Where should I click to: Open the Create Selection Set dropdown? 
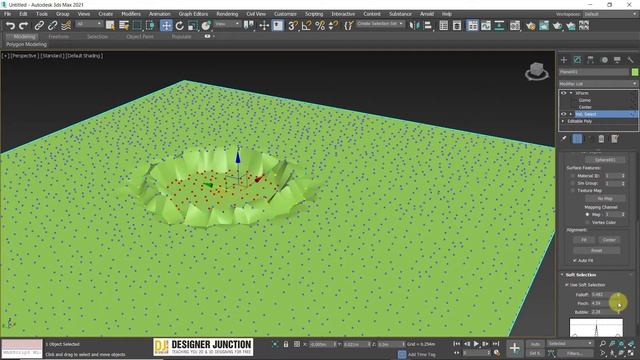click(x=380, y=24)
